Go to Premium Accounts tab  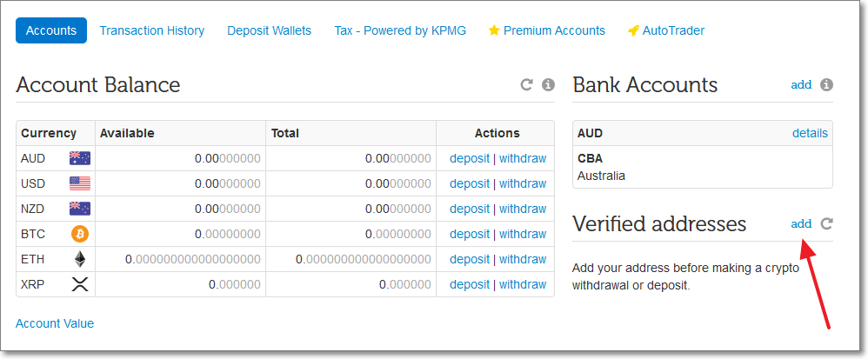pos(547,30)
